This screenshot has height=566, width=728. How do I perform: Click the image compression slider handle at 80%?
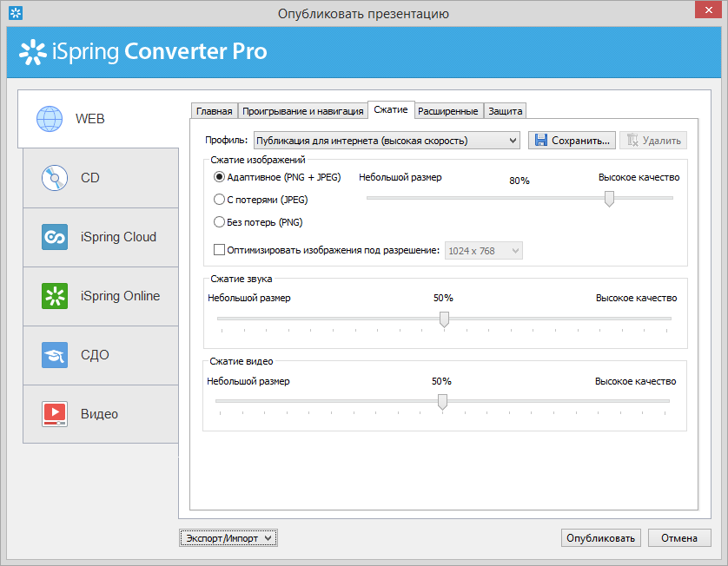[609, 199]
